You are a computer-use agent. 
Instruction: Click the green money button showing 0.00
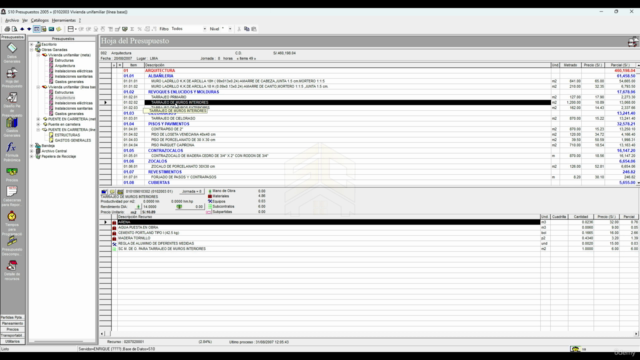(x=189, y=207)
